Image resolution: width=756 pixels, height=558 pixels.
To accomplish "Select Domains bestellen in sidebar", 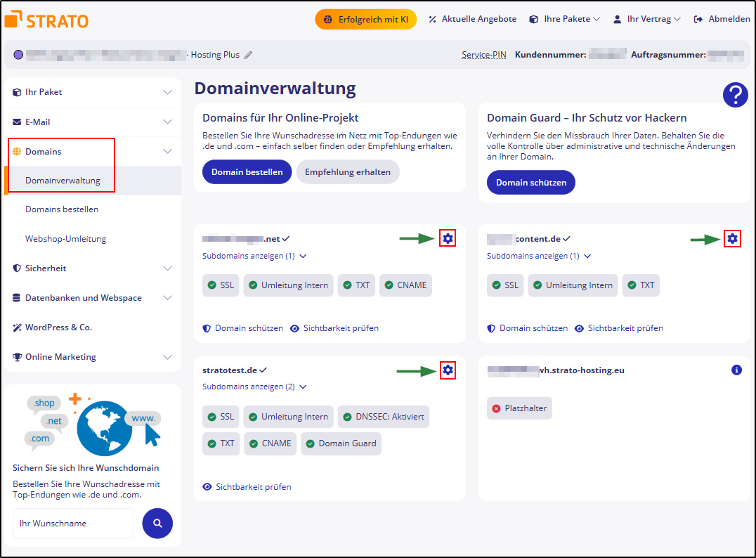I will click(x=62, y=209).
